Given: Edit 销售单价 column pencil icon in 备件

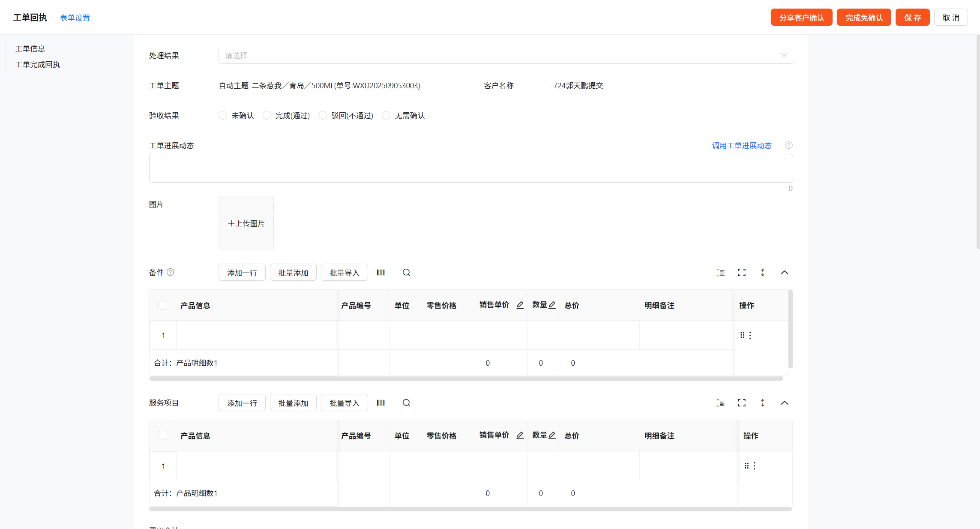Looking at the screenshot, I should 520,305.
